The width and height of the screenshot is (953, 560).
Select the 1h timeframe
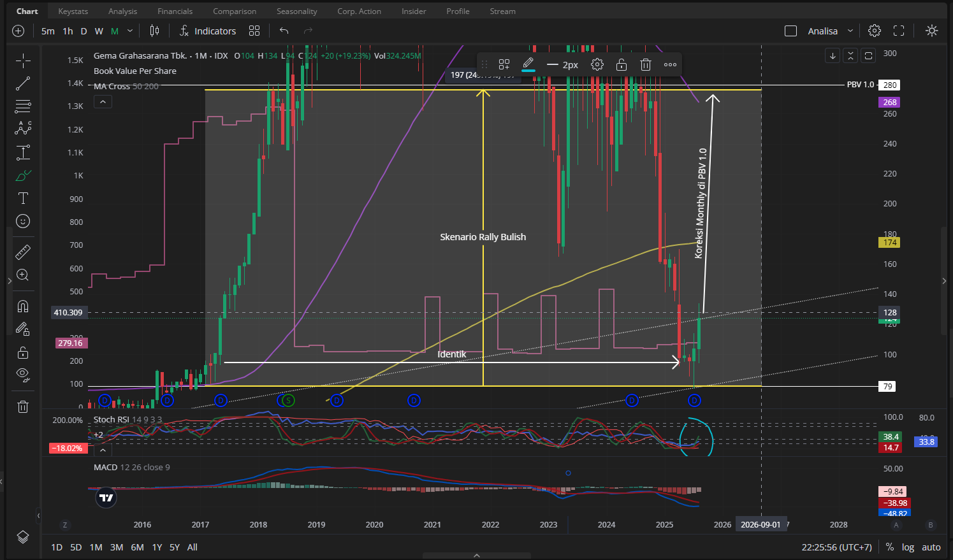point(68,31)
